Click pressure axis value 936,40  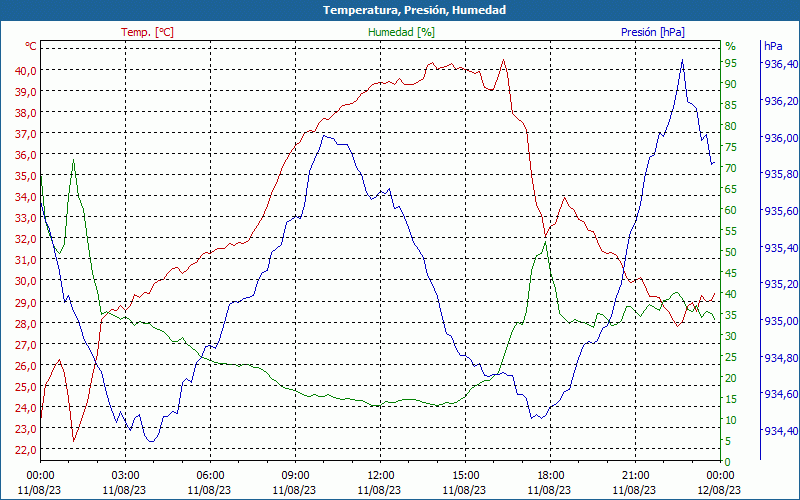tap(780, 64)
